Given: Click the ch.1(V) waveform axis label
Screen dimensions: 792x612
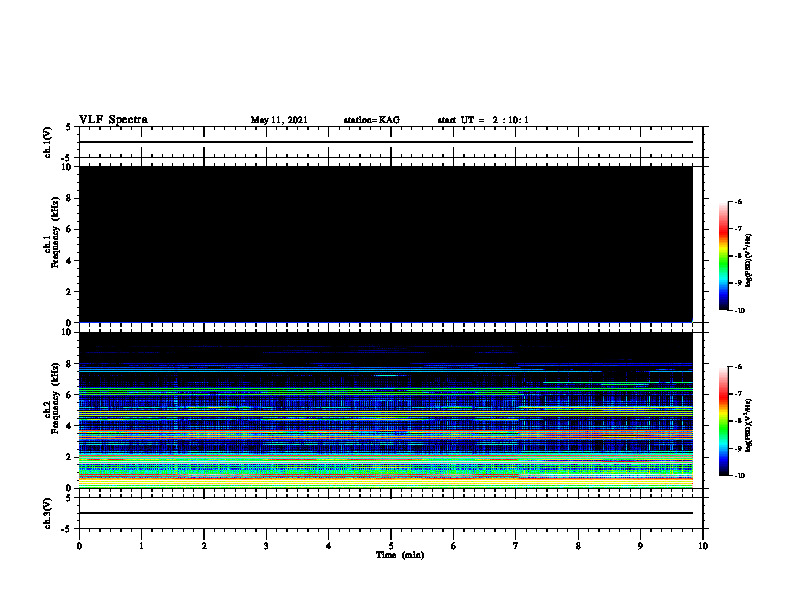Looking at the screenshot, I should tap(47, 142).
